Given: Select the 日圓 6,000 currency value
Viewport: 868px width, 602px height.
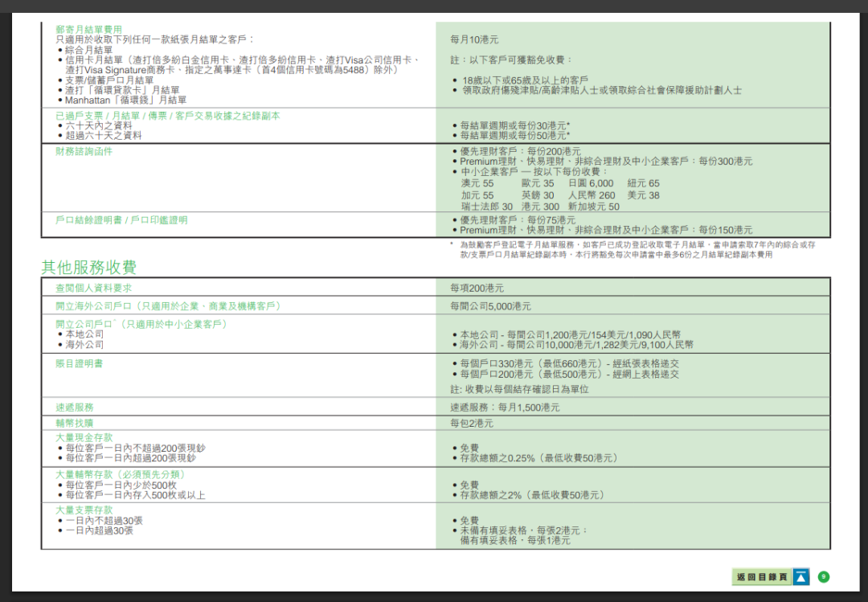Looking at the screenshot, I should (x=591, y=183).
